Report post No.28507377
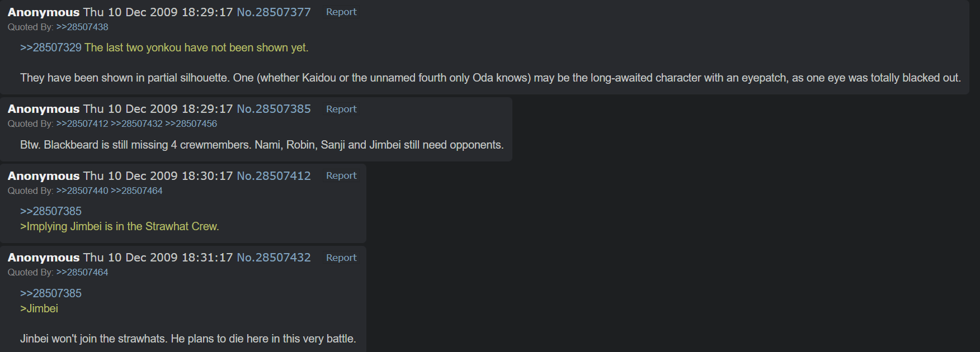Viewport: 980px width, 352px height. [x=341, y=12]
